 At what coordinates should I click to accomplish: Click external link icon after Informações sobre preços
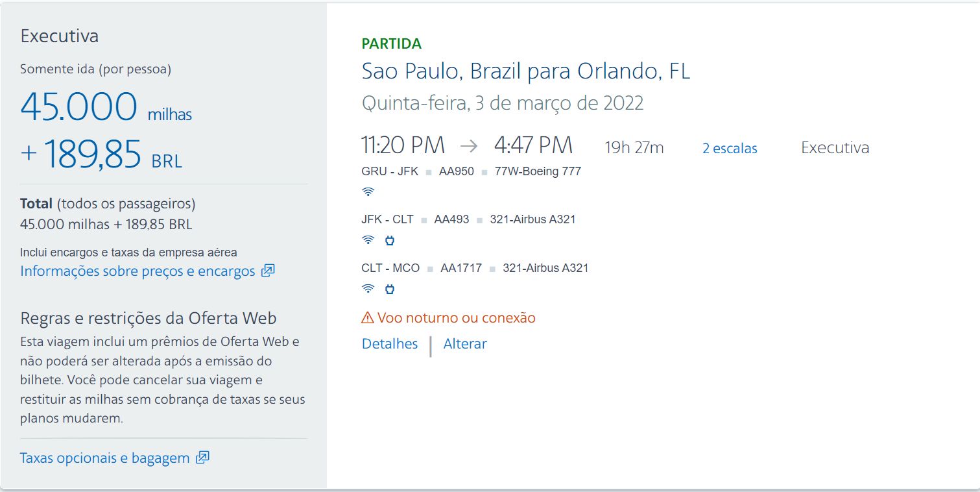(x=268, y=271)
